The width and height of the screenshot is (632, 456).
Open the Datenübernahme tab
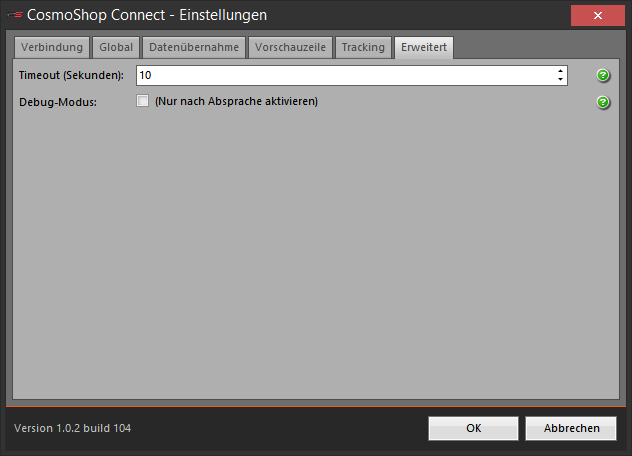click(194, 47)
